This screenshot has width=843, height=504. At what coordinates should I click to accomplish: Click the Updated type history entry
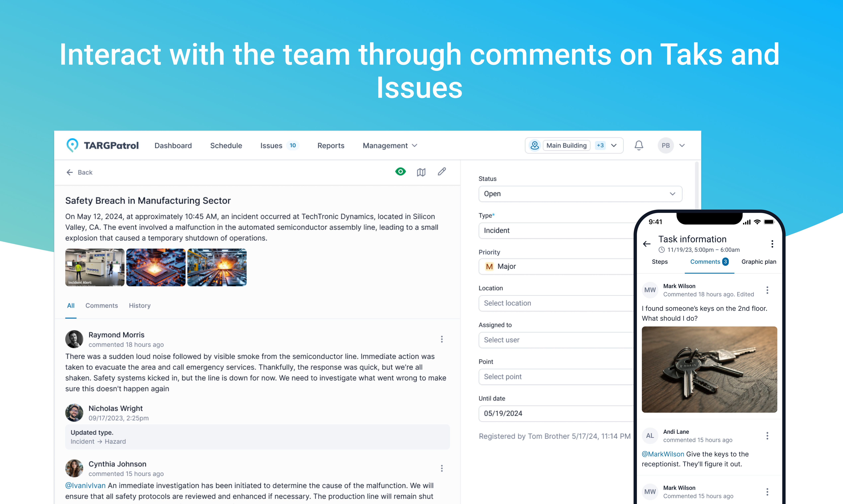pyautogui.click(x=257, y=437)
